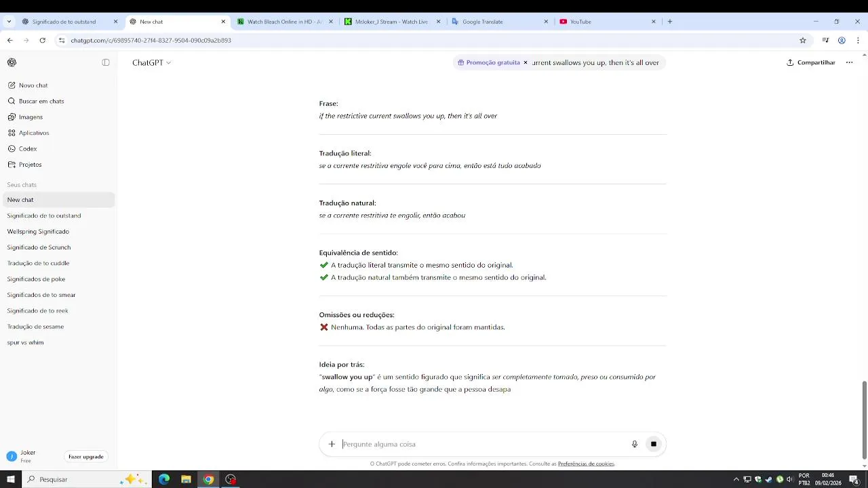Open the Preferências de cookies link
Viewport: 868px width, 488px height.
586,464
